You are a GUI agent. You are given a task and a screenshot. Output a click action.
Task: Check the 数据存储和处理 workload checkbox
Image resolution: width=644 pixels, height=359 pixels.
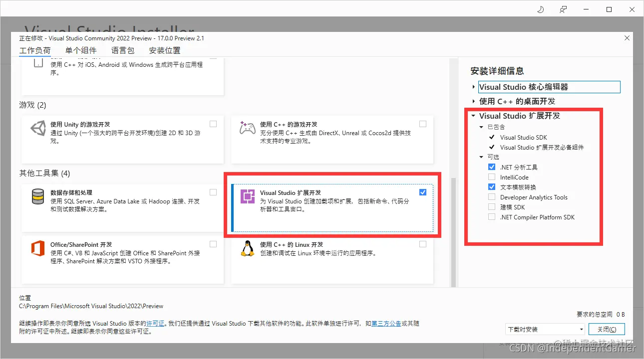click(213, 192)
